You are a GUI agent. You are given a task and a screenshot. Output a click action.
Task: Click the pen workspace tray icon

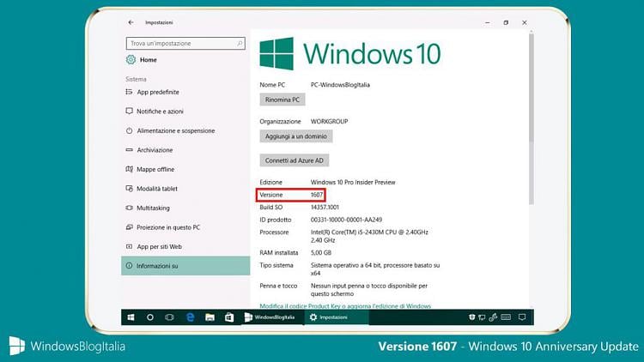click(493, 317)
